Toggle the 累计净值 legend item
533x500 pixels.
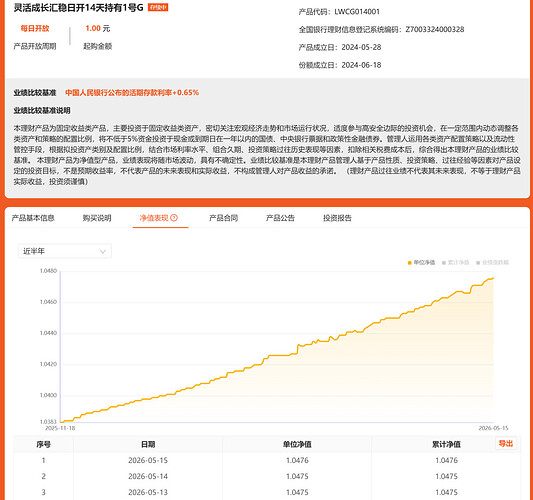pyautogui.click(x=455, y=262)
